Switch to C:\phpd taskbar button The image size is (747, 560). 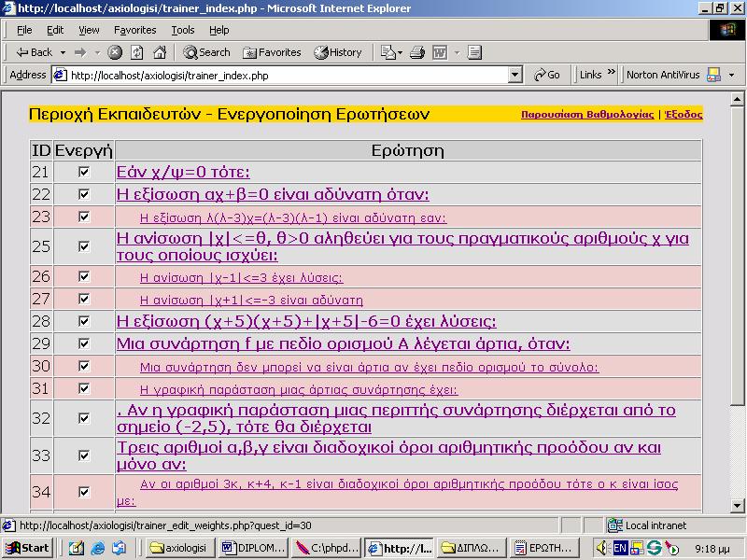pyautogui.click(x=327, y=548)
